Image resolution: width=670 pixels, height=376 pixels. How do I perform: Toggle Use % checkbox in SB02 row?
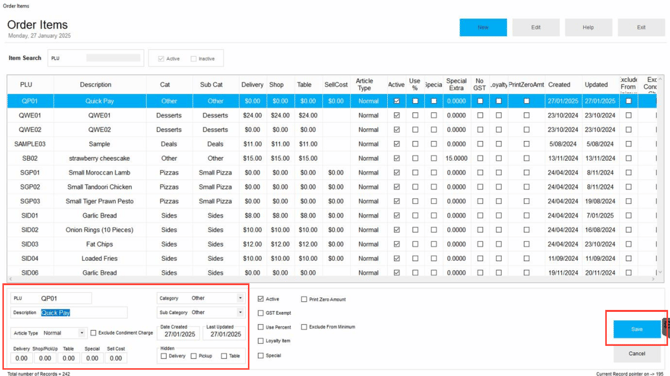[x=415, y=158]
